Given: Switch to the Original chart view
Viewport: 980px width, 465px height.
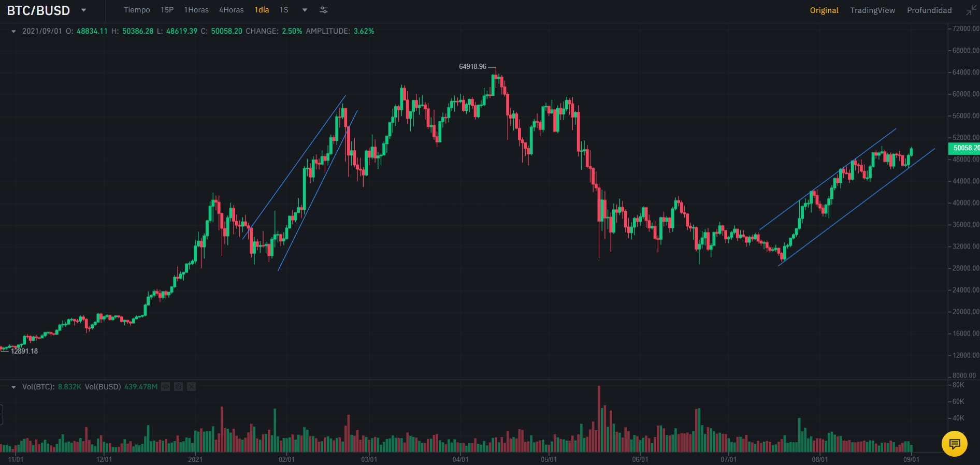Looking at the screenshot, I should (824, 10).
